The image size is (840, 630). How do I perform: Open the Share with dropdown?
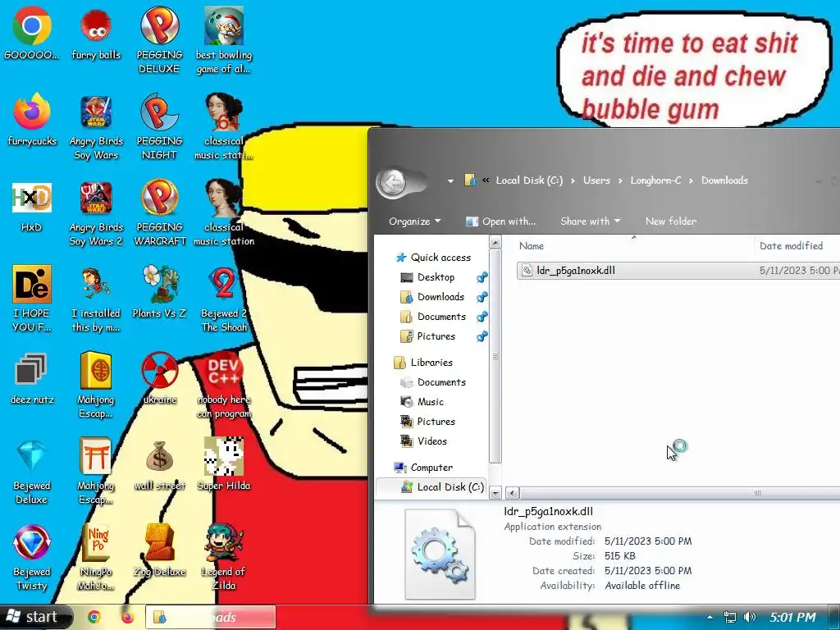(x=590, y=221)
